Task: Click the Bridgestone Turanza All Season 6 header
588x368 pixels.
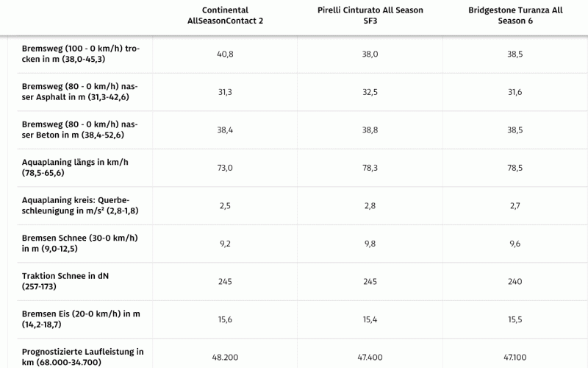Action: click(x=515, y=15)
